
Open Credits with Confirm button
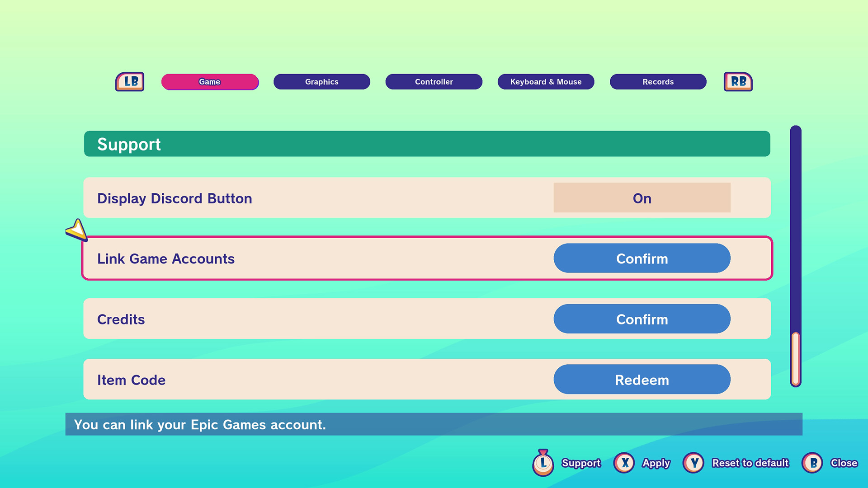pos(642,319)
